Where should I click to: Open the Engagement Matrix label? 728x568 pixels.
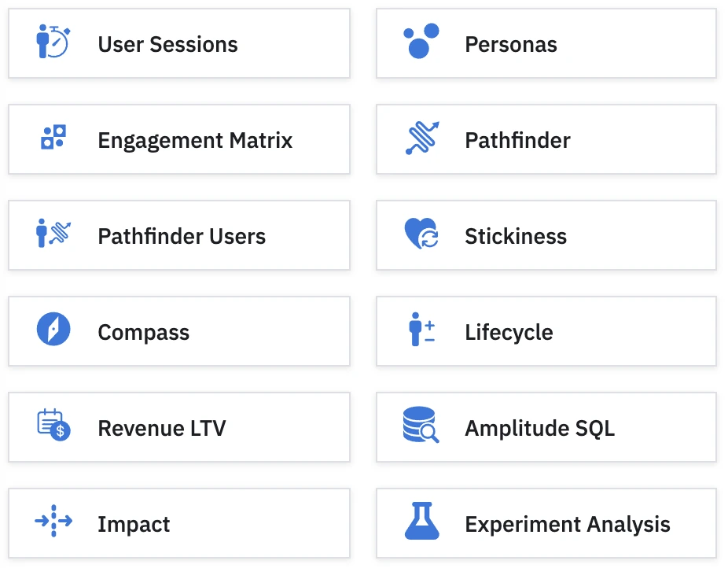[x=194, y=141]
